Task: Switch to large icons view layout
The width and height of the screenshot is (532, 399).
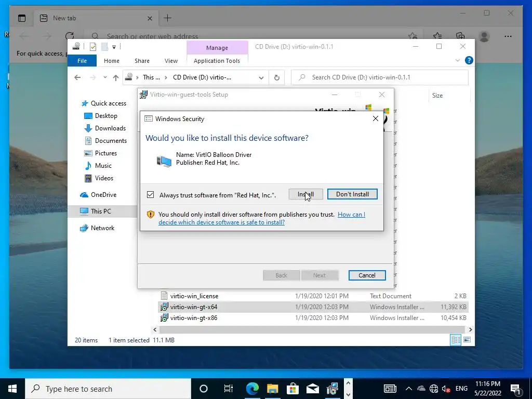Action: pos(467,340)
